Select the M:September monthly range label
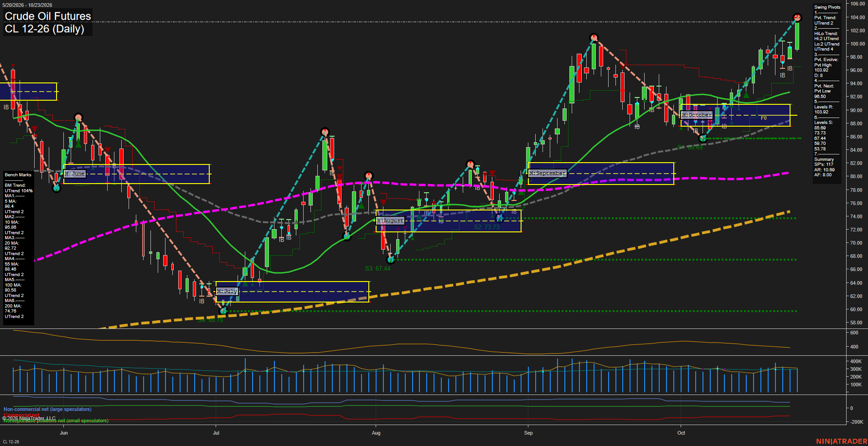Viewport: 868px width, 446px height. pyautogui.click(x=548, y=173)
